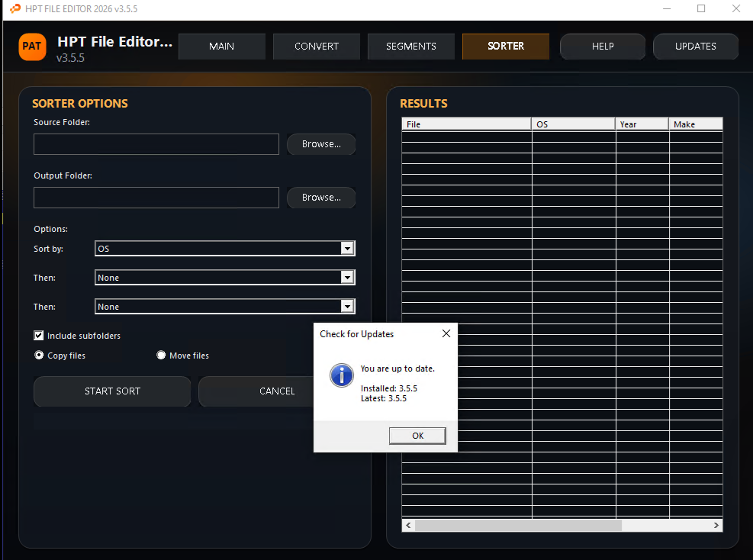Click the orange PAT logo icon
The image size is (753, 560).
click(x=32, y=47)
